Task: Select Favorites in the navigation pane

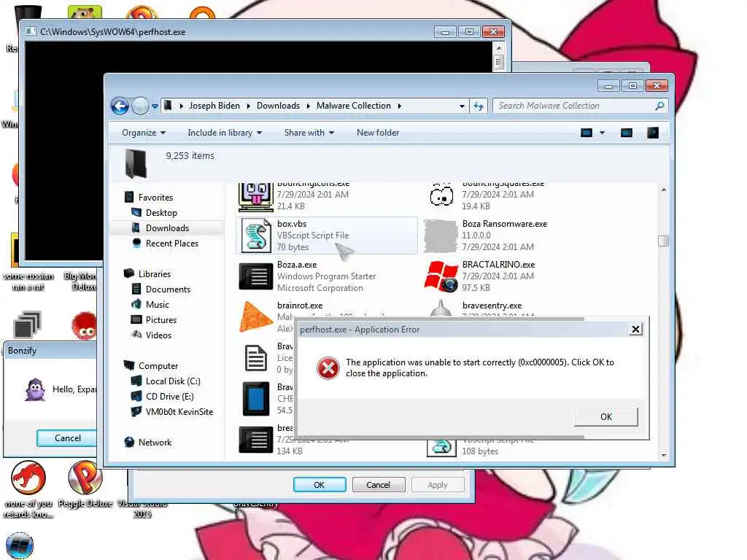Action: [155, 197]
